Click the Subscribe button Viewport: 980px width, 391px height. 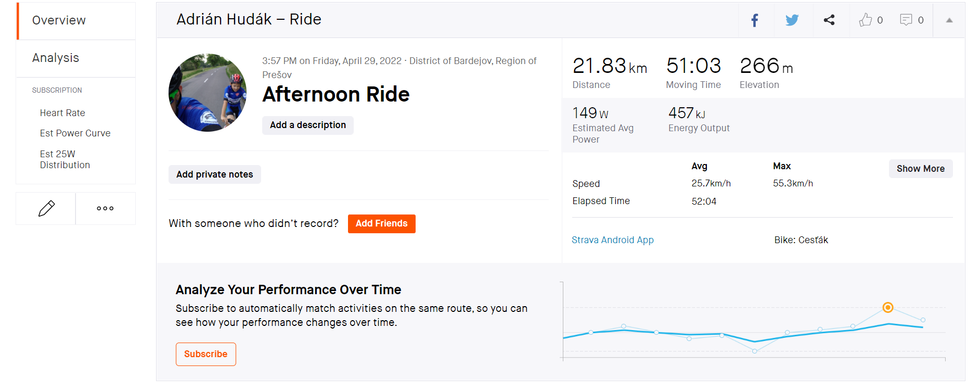(x=205, y=354)
